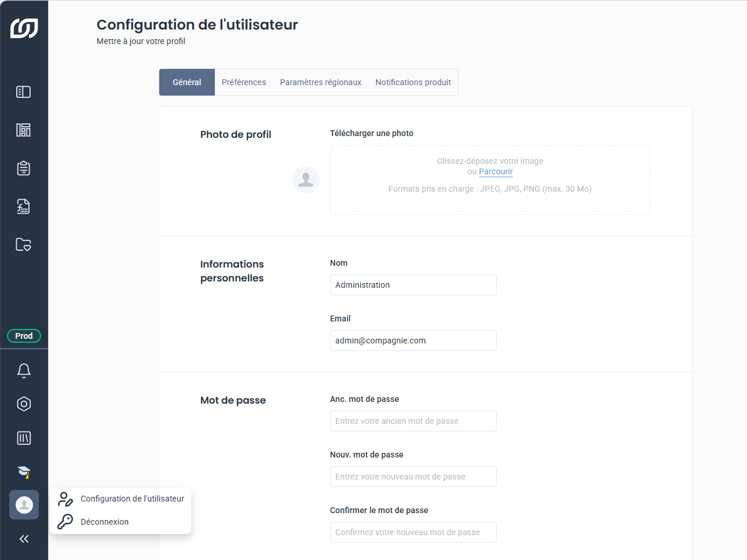Image resolution: width=747 pixels, height=560 pixels.
Task: Click the profile photo placeholder avatar
Action: (306, 180)
